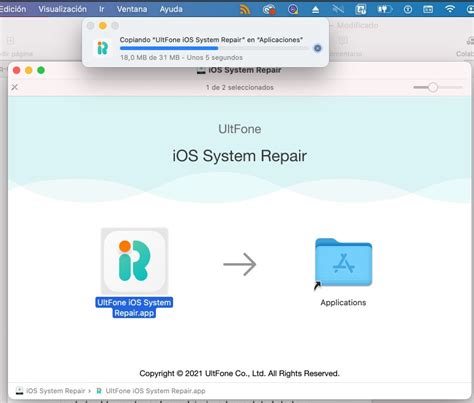Viewport: 474px width, 403px height.
Task: Click the eject-shaped menu bar icon
Action: tap(315, 9)
